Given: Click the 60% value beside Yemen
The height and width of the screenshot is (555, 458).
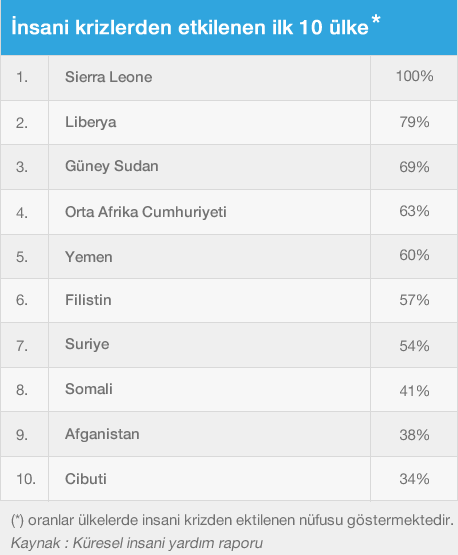Looking at the screenshot, I should (x=414, y=255).
